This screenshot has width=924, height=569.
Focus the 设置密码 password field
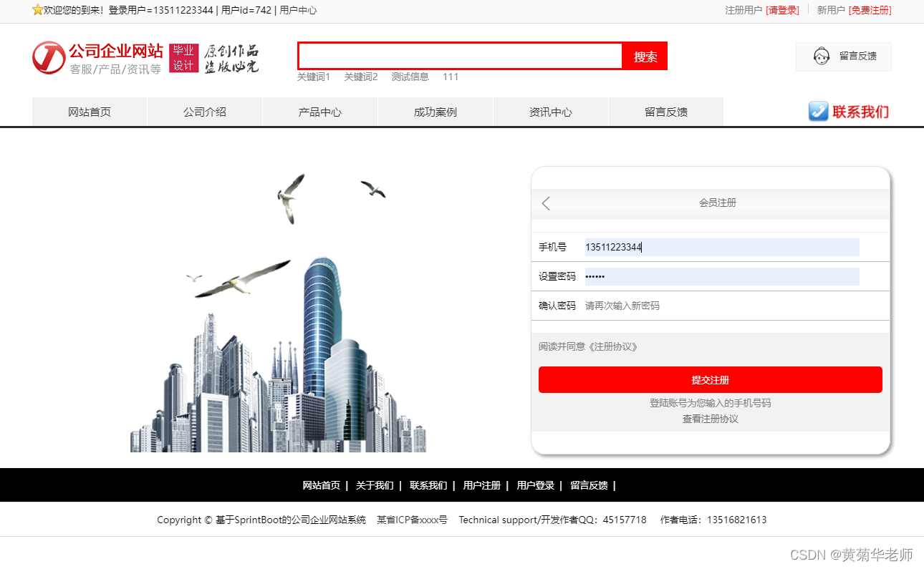(x=722, y=276)
